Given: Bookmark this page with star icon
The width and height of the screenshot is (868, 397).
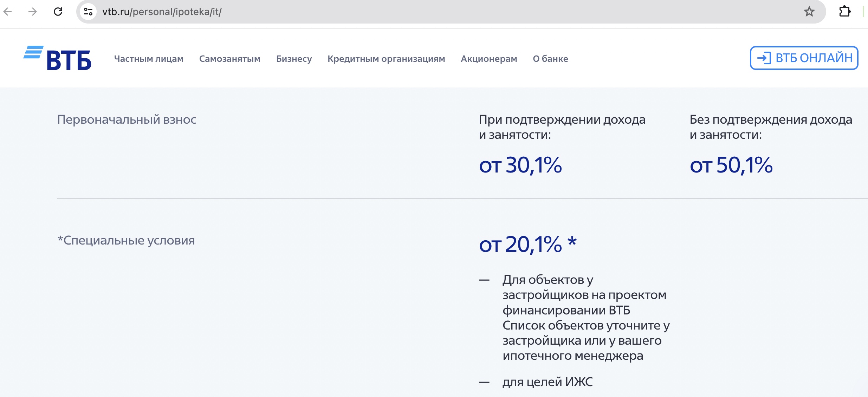Looking at the screenshot, I should point(809,12).
